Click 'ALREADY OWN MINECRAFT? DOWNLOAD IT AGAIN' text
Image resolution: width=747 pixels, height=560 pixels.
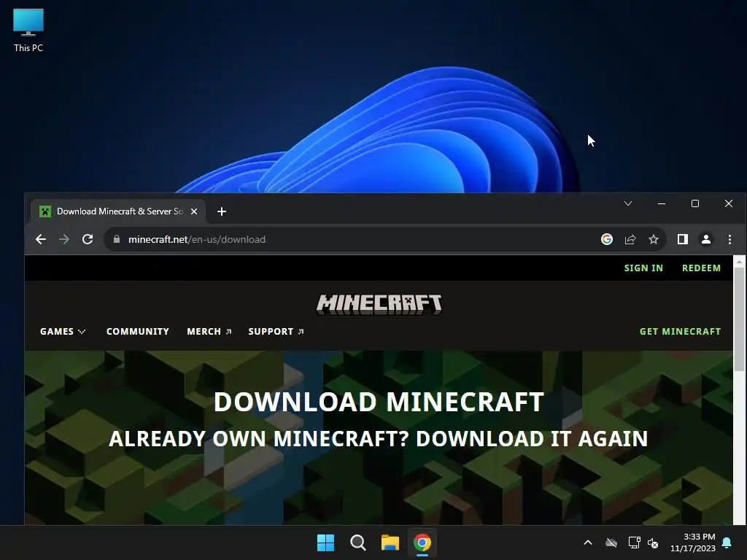click(379, 438)
